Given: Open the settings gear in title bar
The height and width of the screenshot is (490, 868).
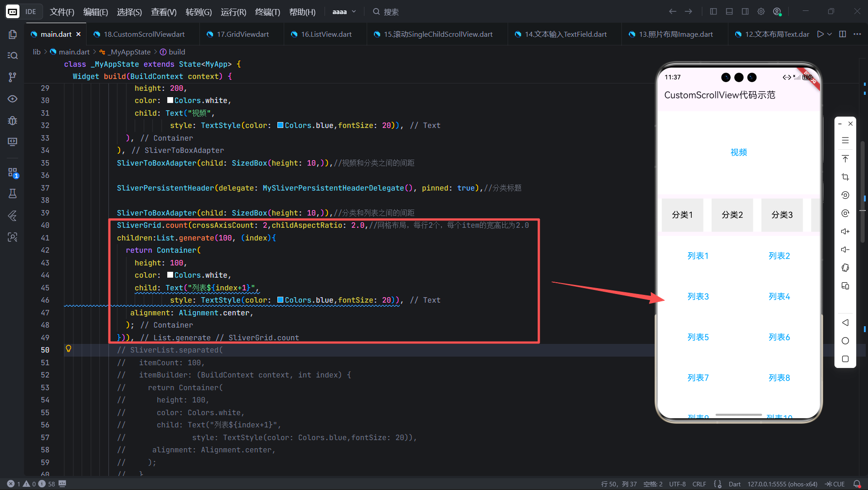Looking at the screenshot, I should pyautogui.click(x=761, y=11).
